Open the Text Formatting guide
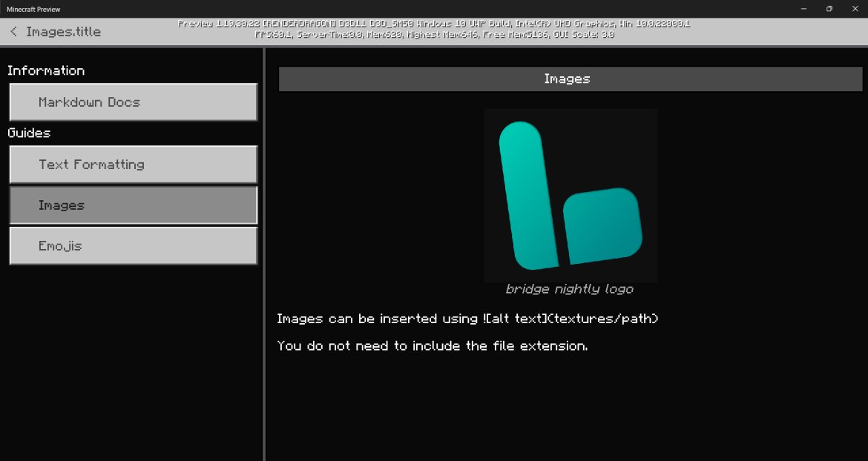868x461 pixels. coord(134,165)
